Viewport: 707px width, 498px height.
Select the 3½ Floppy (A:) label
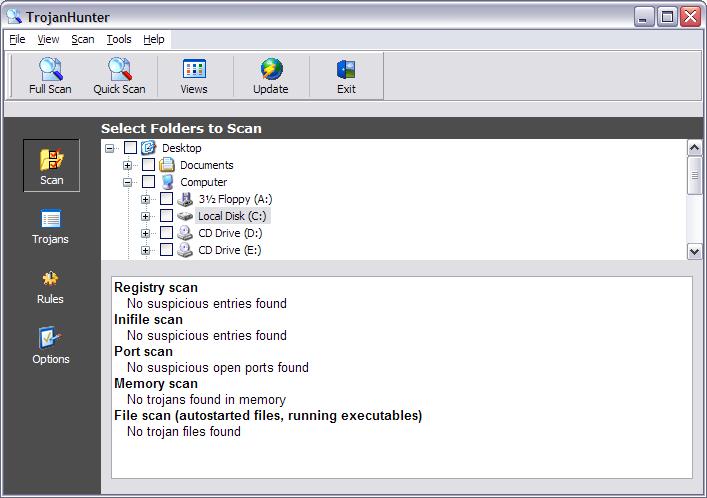(x=235, y=199)
